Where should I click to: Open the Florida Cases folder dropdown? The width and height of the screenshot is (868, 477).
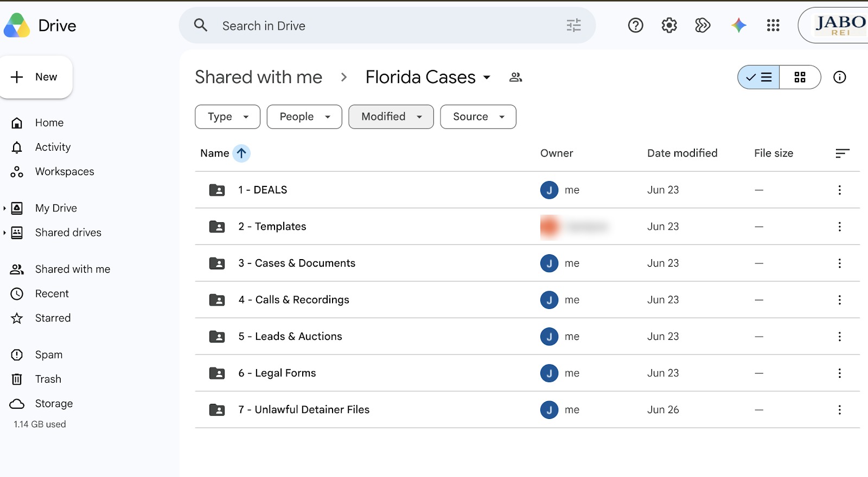click(x=487, y=78)
